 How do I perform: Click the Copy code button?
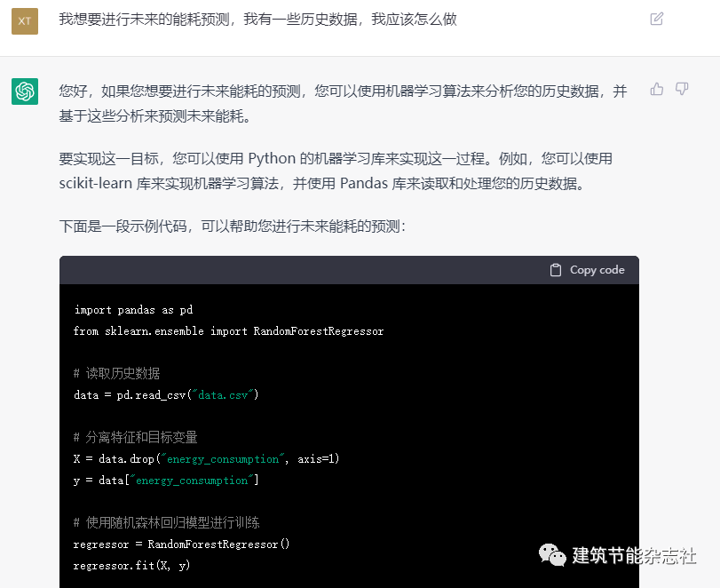pos(588,270)
